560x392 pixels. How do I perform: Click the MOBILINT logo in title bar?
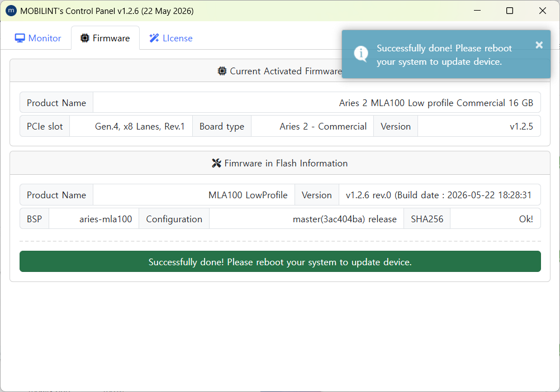pyautogui.click(x=11, y=11)
